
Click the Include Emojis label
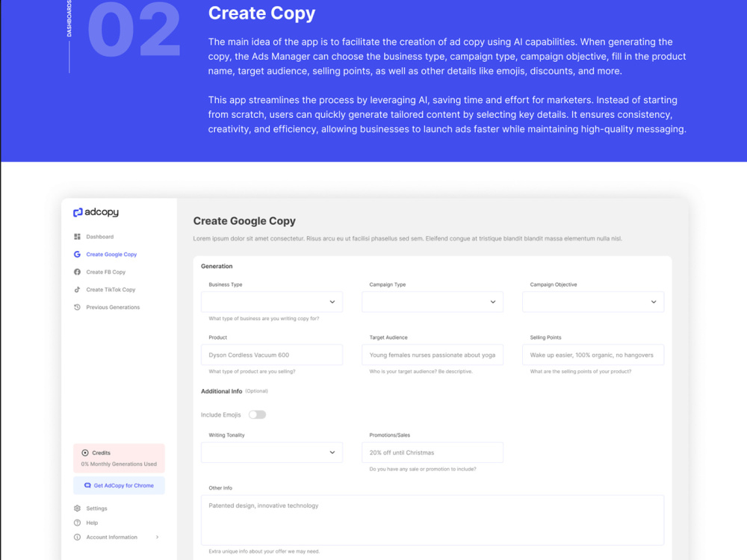(x=221, y=414)
